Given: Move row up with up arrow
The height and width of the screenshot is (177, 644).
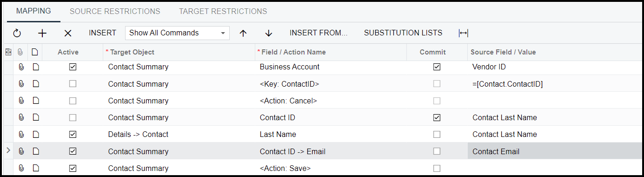Looking at the screenshot, I should coord(243,33).
